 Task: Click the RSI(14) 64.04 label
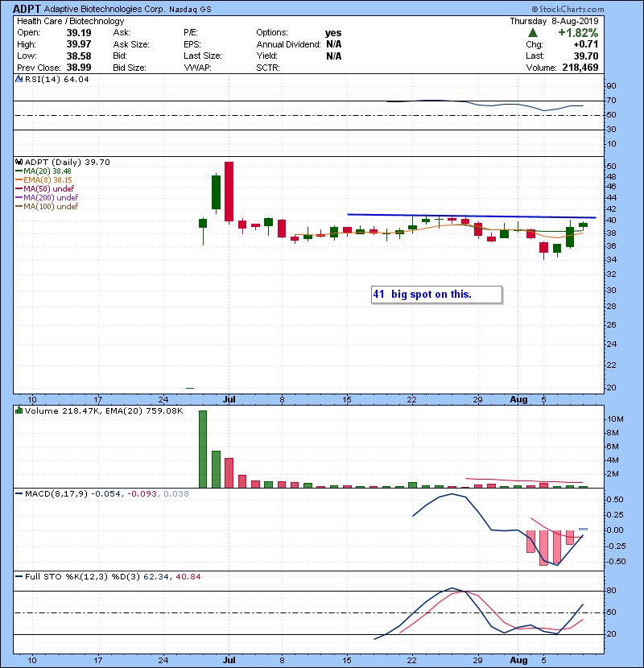tap(56, 79)
